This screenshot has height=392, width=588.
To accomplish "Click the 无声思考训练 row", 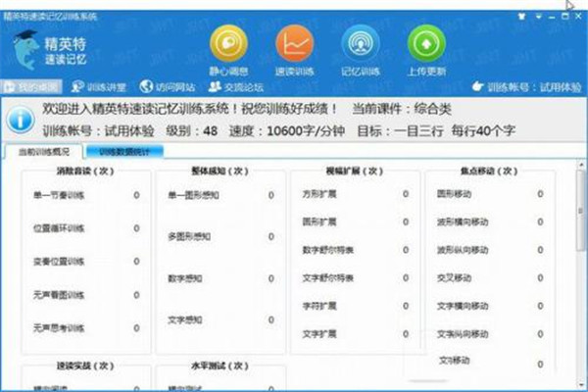I will pos(86,328).
